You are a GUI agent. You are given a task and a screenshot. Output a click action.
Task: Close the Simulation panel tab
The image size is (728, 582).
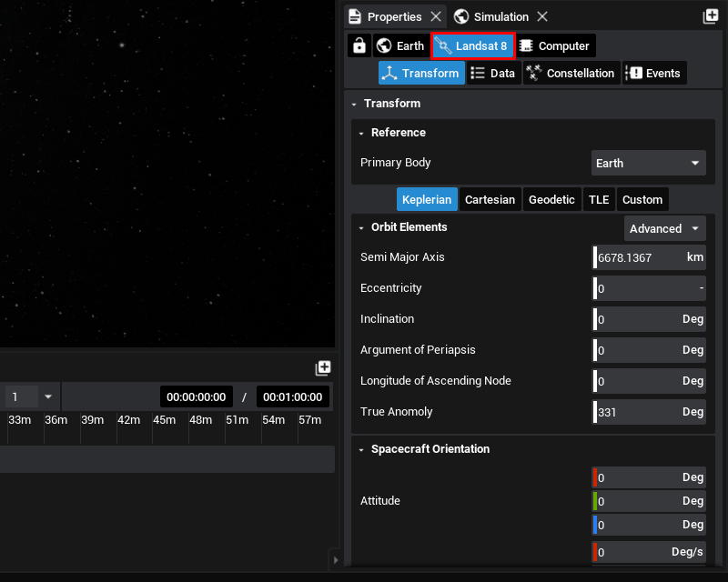[x=541, y=16]
